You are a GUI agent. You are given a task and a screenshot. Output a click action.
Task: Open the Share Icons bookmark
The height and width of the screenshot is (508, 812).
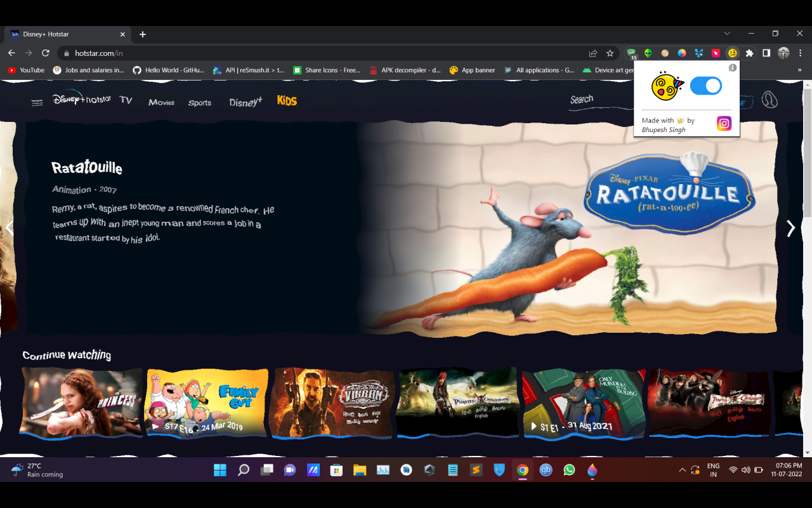pyautogui.click(x=327, y=70)
